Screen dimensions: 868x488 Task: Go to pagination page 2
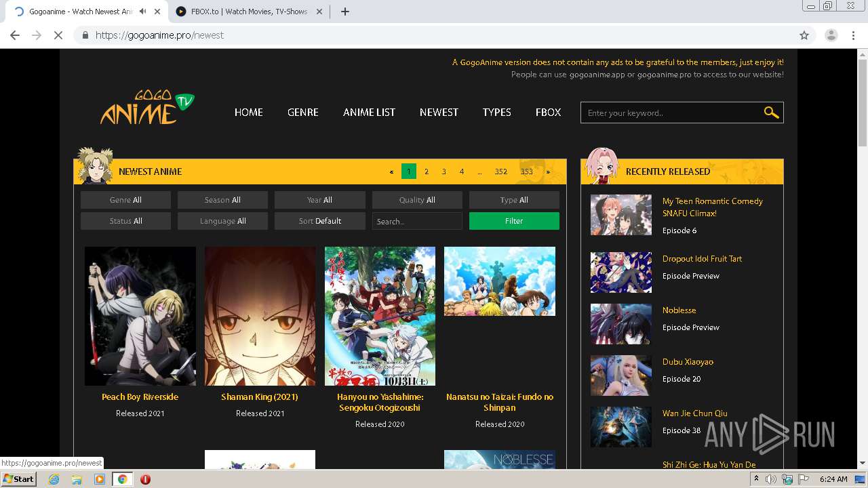click(427, 171)
